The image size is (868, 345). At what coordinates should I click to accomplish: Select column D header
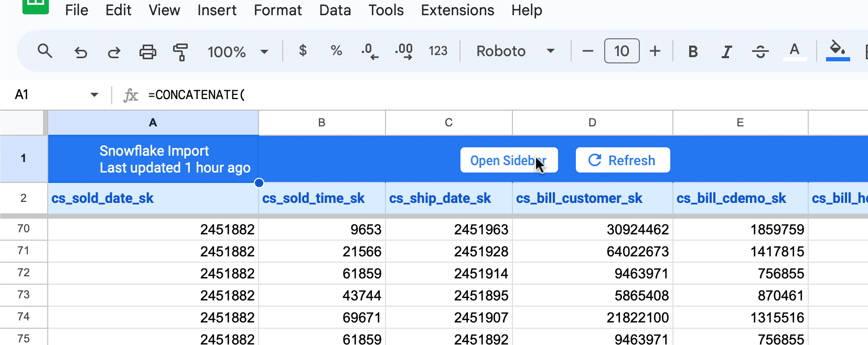pos(593,123)
